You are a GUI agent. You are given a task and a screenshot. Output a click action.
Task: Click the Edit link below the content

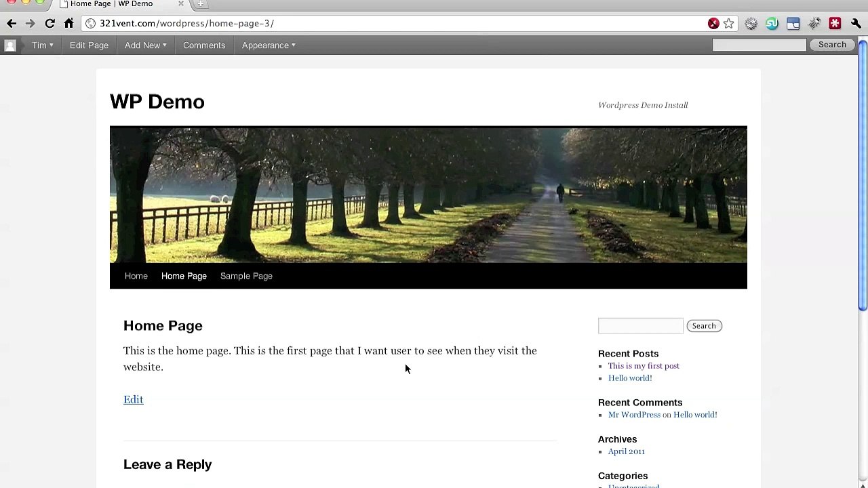pyautogui.click(x=134, y=399)
